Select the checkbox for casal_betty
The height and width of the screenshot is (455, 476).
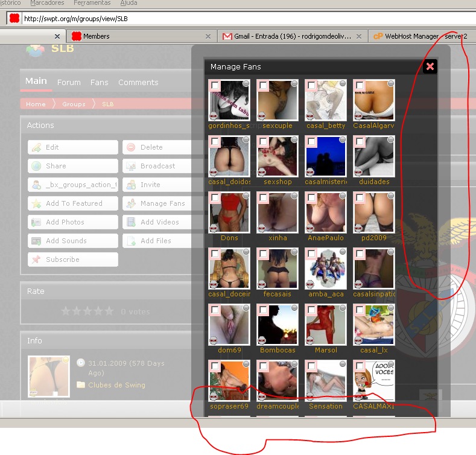[x=311, y=85]
